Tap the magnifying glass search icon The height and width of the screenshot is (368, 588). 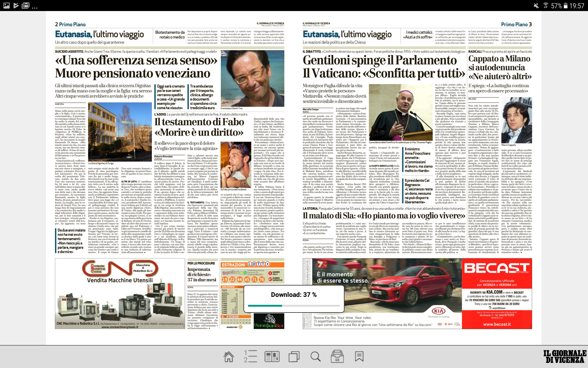(315, 357)
